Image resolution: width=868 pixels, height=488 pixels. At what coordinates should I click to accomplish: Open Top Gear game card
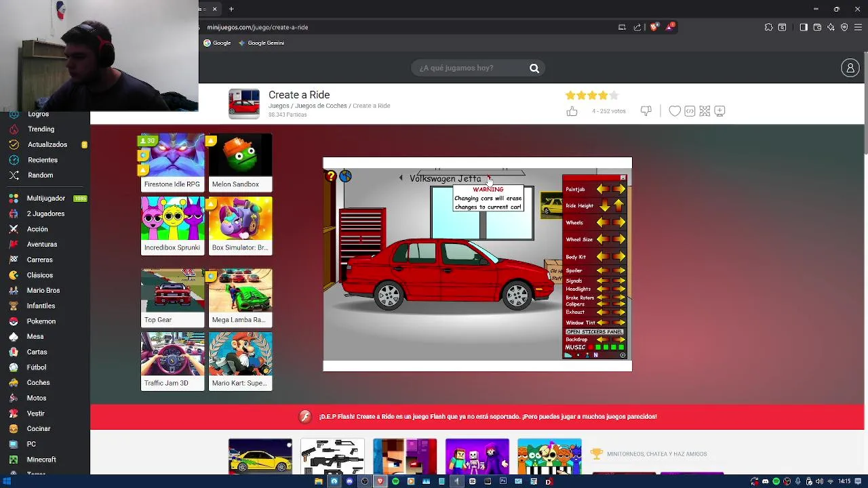pyautogui.click(x=172, y=298)
